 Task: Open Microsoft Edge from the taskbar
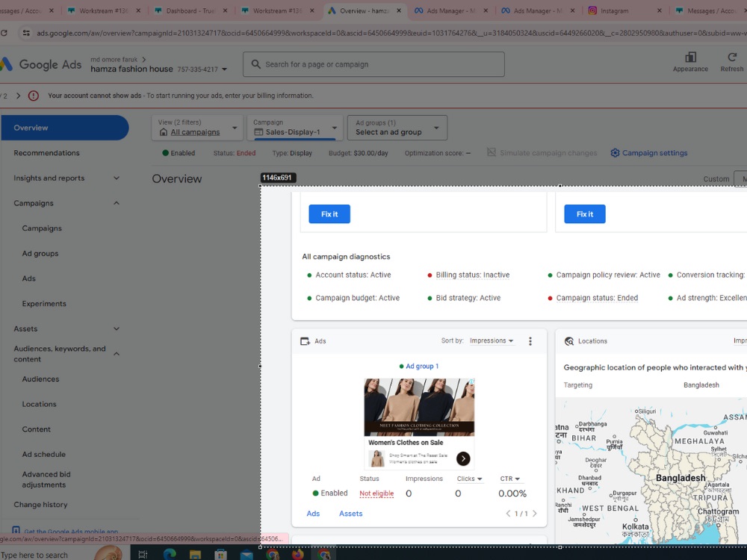(170, 554)
